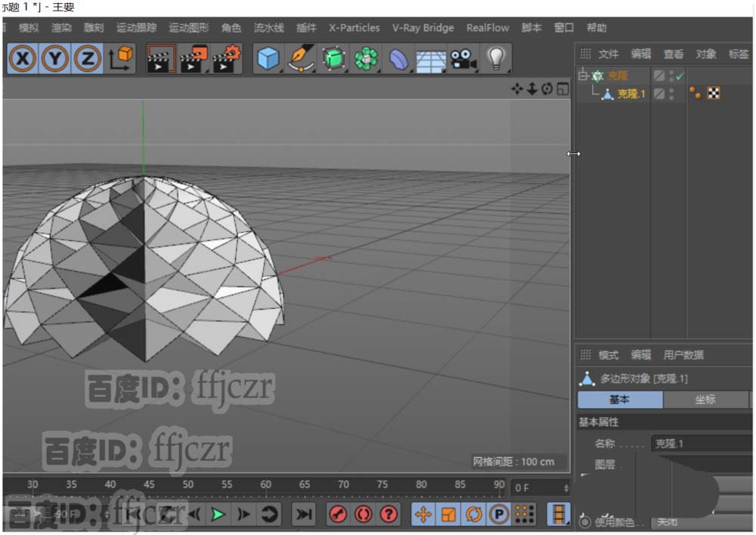Select the Phong tag on 克隆.1
The height and width of the screenshot is (535, 756).
696,92
